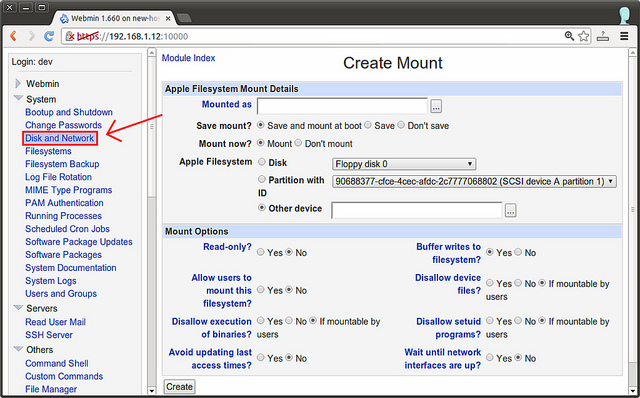Image resolution: width=640 pixels, height=398 pixels.
Task: Open the Module Index link
Action: 189,58
